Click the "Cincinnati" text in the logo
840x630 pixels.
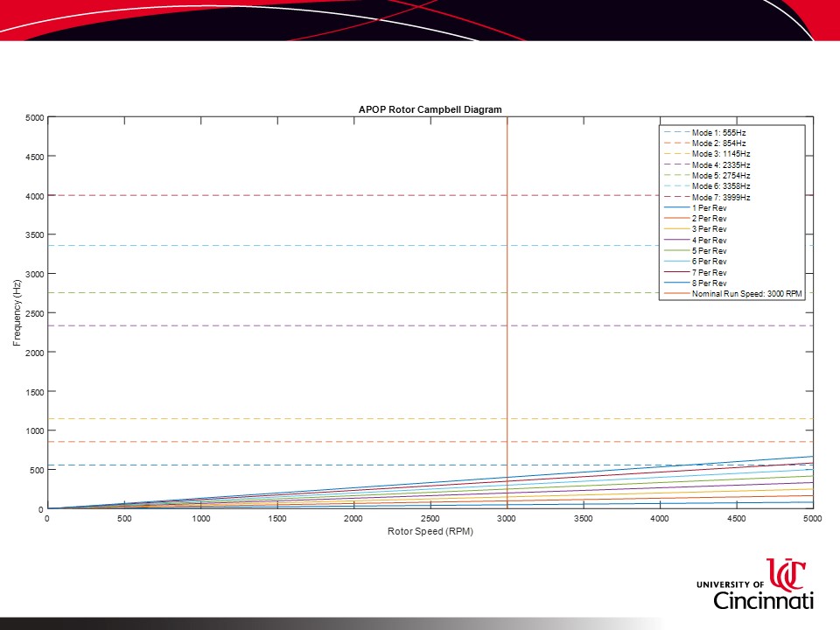(x=763, y=601)
